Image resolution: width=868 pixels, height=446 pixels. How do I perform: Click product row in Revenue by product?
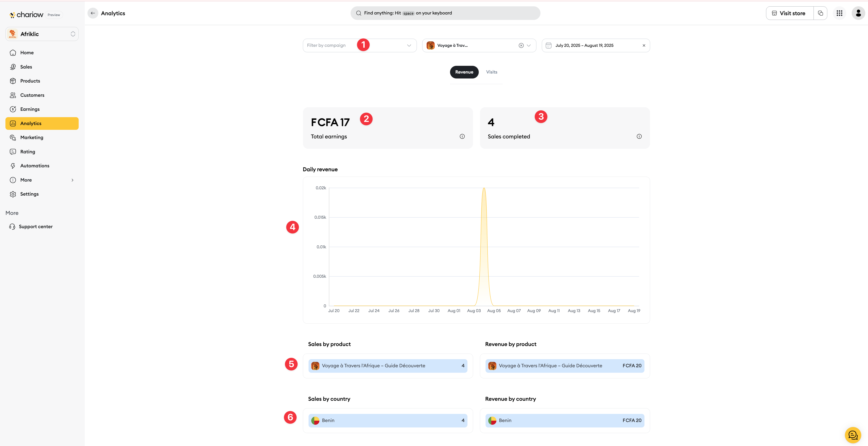coord(565,366)
